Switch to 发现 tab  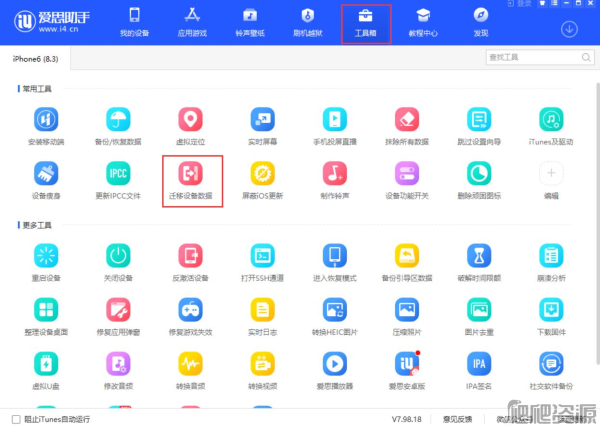[481, 22]
